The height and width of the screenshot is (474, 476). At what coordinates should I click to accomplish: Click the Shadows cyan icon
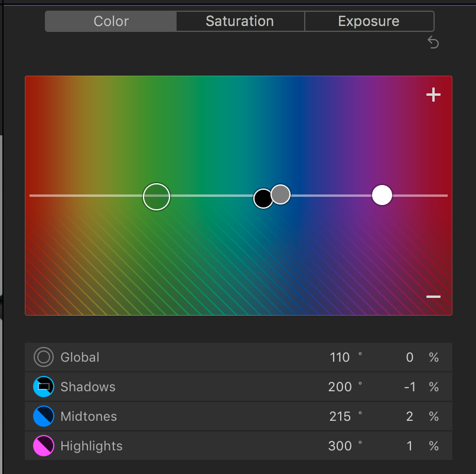44,387
